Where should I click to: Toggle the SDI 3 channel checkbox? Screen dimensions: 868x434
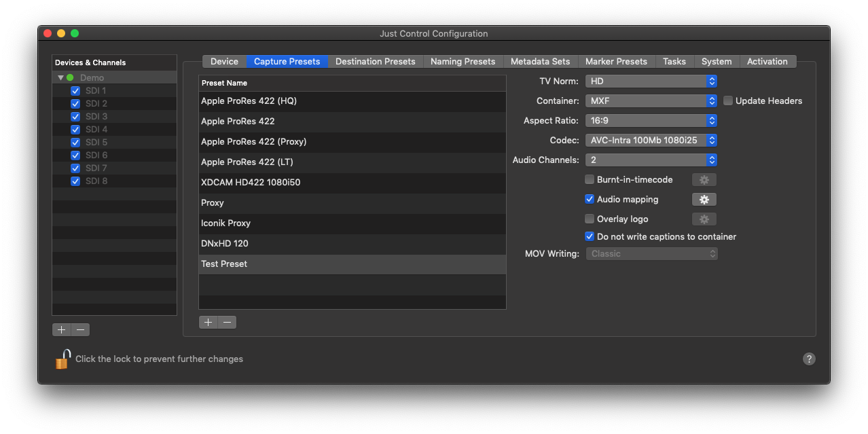tap(75, 117)
